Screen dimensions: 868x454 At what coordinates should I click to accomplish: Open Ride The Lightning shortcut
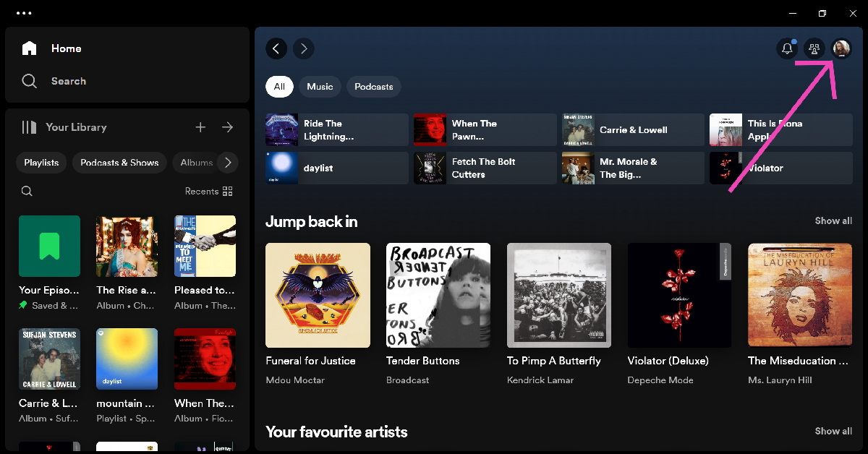tap(337, 130)
